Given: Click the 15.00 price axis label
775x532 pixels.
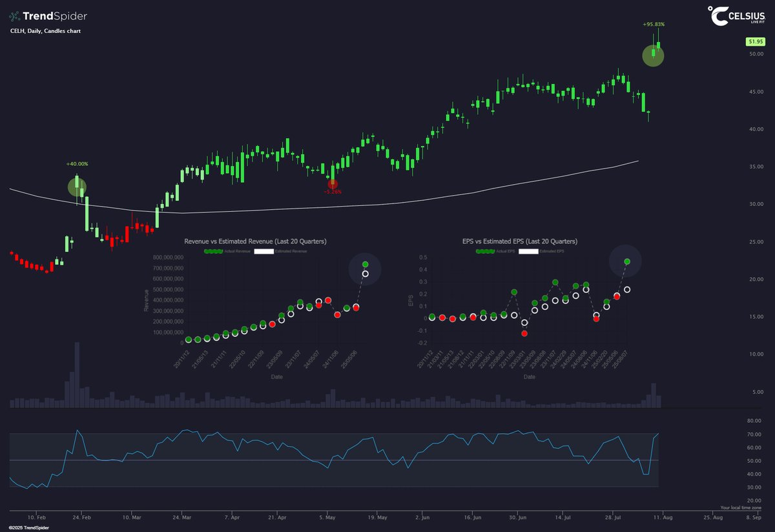Looking at the screenshot, I should point(756,316).
